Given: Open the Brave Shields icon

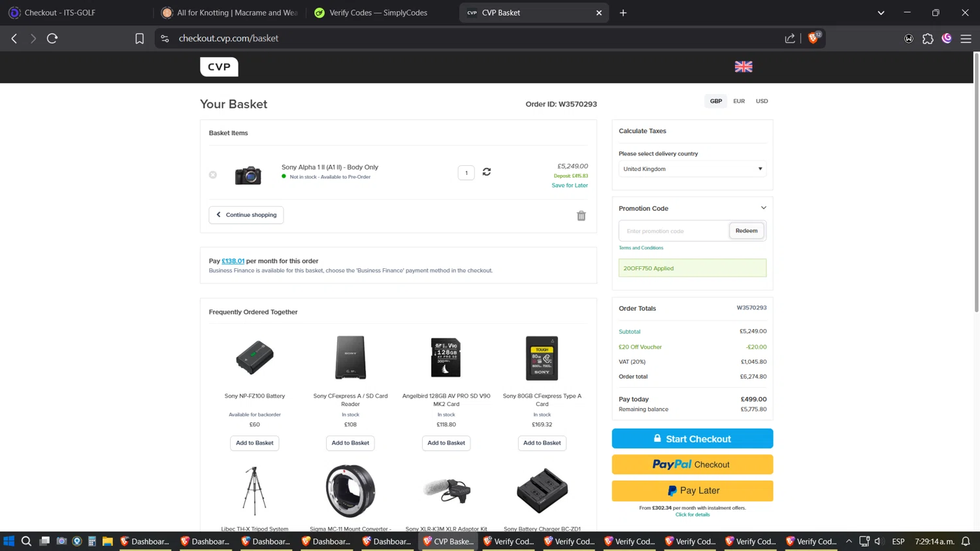Looking at the screenshot, I should [814, 38].
